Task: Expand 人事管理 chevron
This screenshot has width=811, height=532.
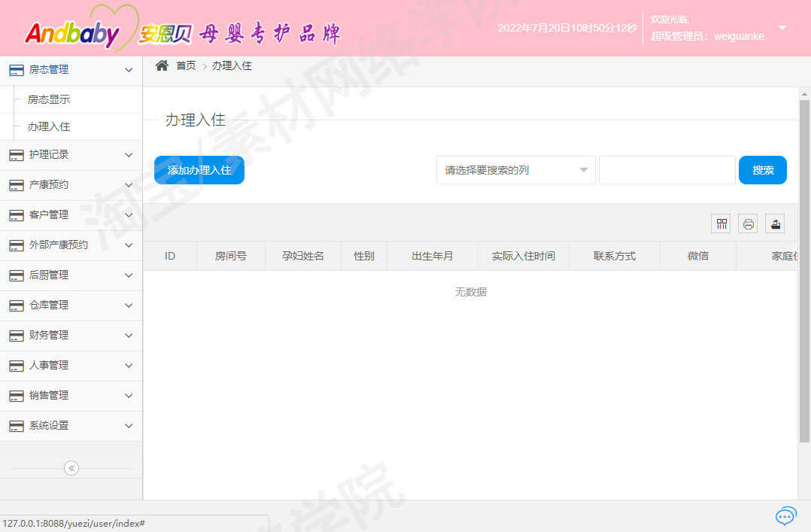Action: click(129, 366)
